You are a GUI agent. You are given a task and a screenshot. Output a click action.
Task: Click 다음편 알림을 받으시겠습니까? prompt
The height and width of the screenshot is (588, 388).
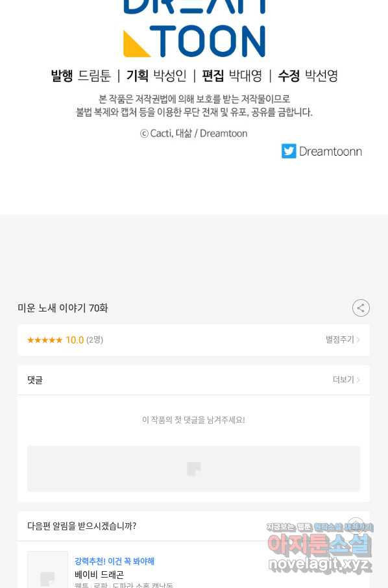[82, 526]
